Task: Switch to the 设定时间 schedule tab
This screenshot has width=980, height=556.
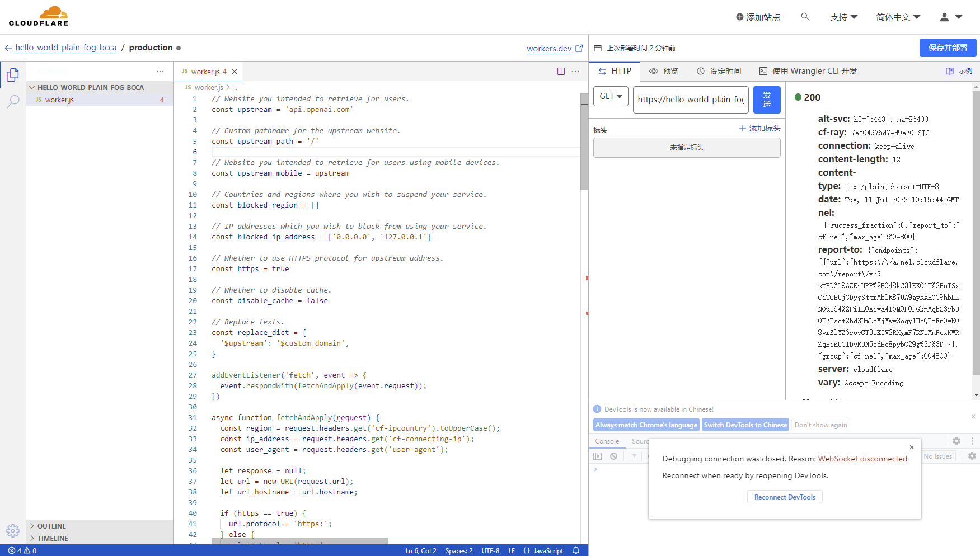Action: (719, 71)
